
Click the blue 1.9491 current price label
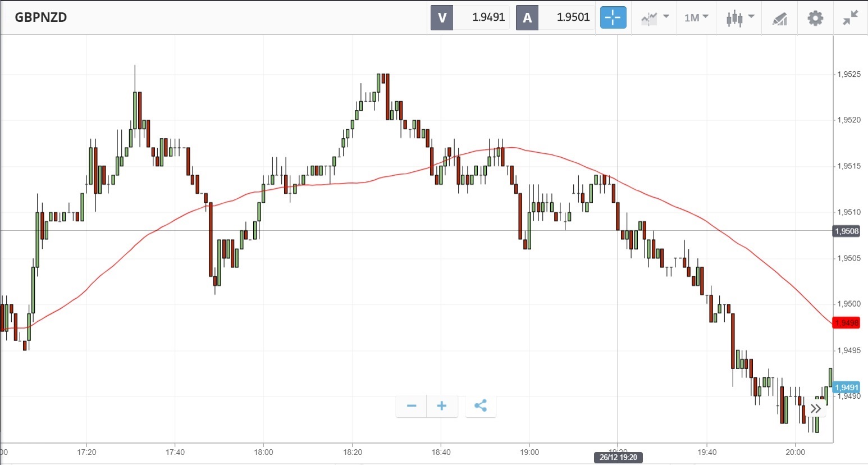point(846,388)
